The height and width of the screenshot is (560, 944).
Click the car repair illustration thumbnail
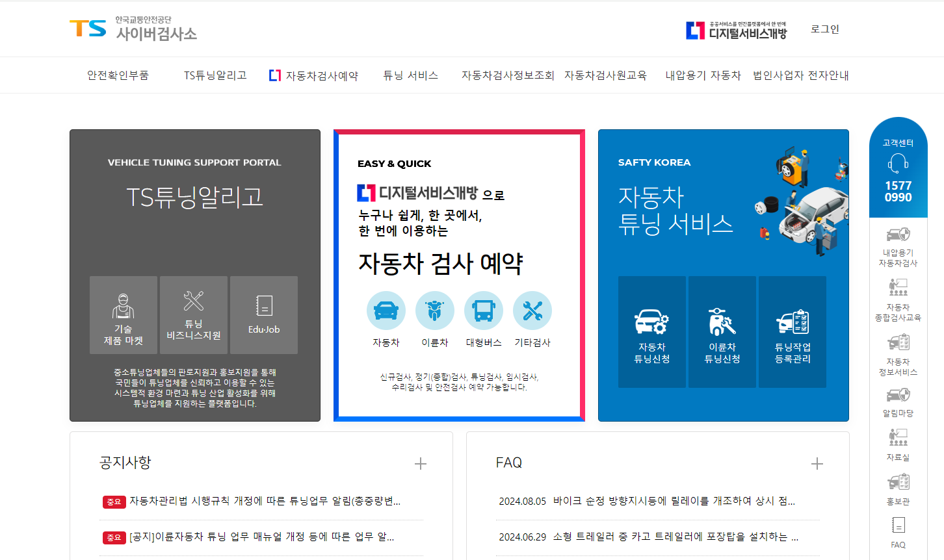point(801,201)
